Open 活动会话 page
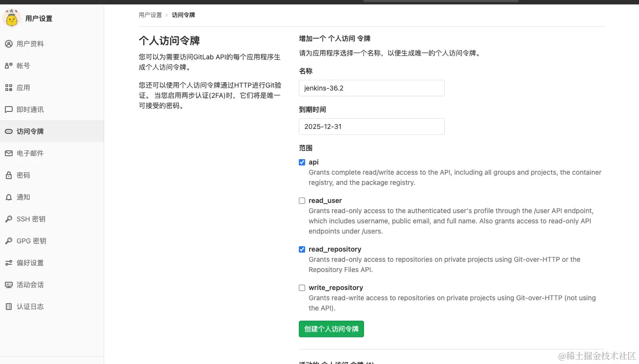The image size is (639, 364). (52, 285)
